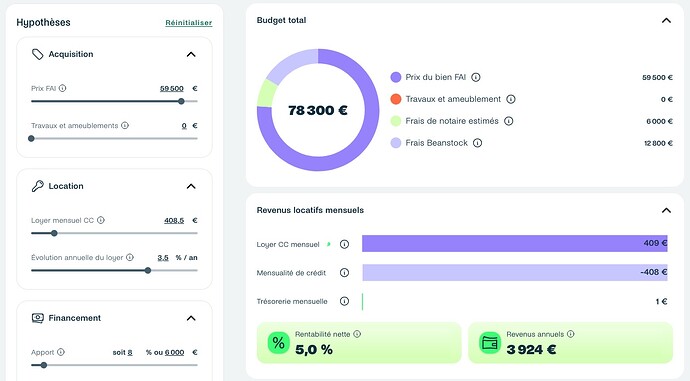
Task: Collapse the Acquisition section
Action: pos(191,55)
